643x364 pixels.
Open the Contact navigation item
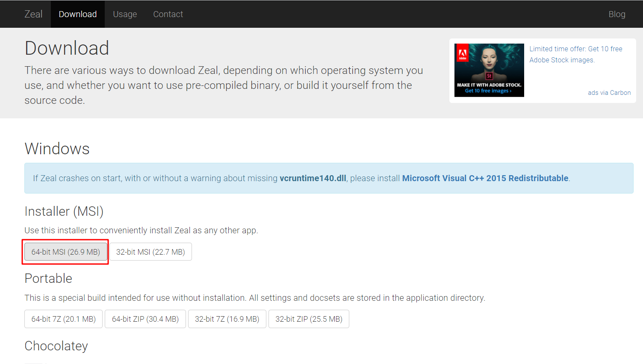point(168,14)
